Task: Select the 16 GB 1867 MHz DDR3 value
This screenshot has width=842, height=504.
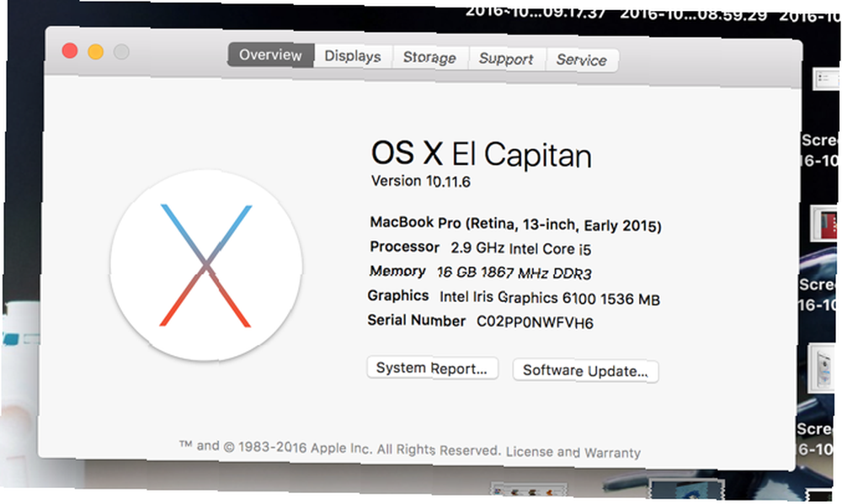Action: tap(514, 273)
